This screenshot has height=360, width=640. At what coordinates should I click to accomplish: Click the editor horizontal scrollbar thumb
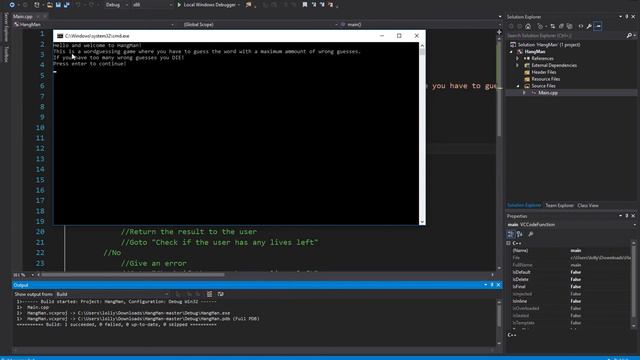tap(133, 275)
